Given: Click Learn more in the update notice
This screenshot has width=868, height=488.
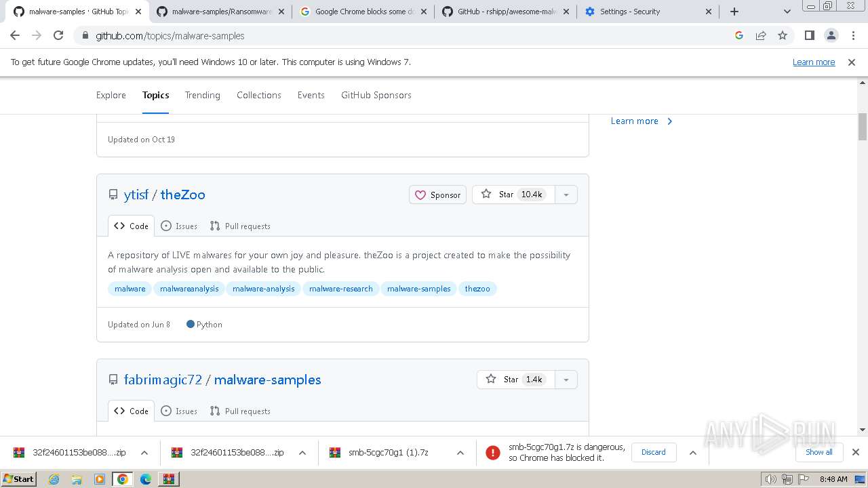Looking at the screenshot, I should click(814, 62).
